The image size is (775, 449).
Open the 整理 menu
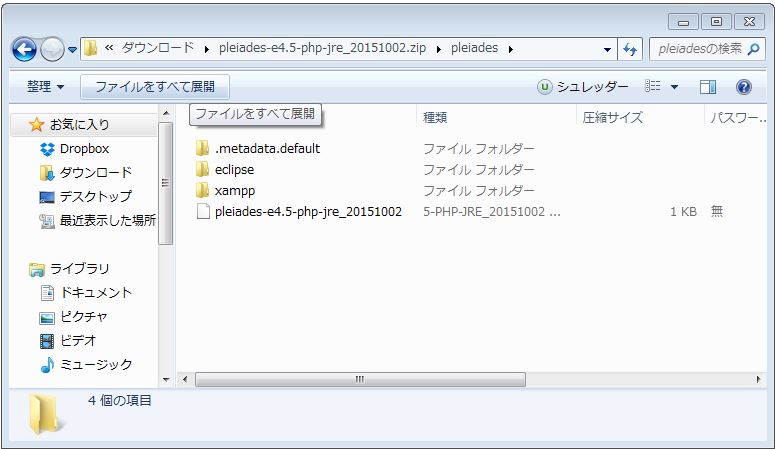[45, 87]
